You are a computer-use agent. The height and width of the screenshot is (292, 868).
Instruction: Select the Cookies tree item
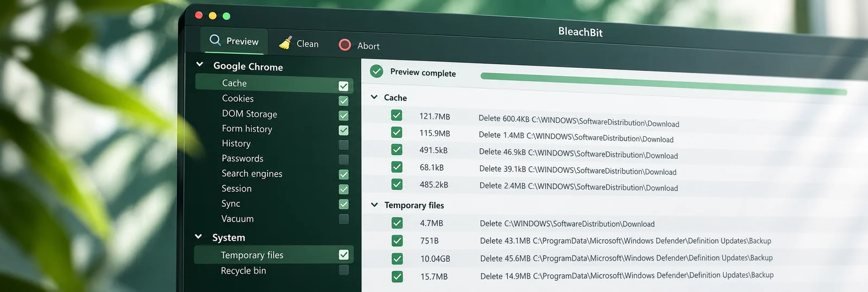[x=238, y=98]
